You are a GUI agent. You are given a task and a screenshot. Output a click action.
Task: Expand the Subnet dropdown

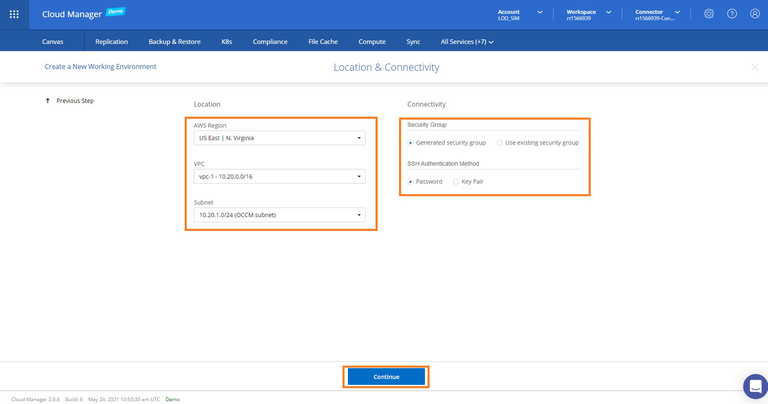[279, 215]
